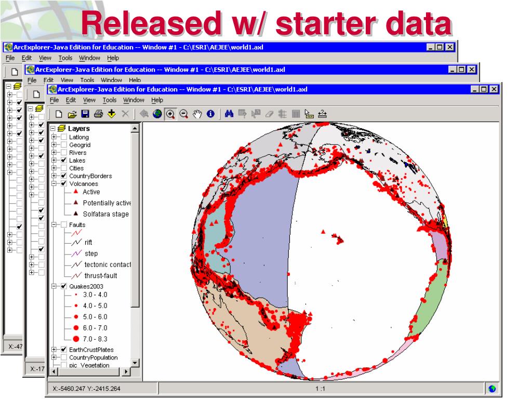The image size is (532, 399).
Task: Click the layer list scroll-up arrow
Action: tap(135, 128)
